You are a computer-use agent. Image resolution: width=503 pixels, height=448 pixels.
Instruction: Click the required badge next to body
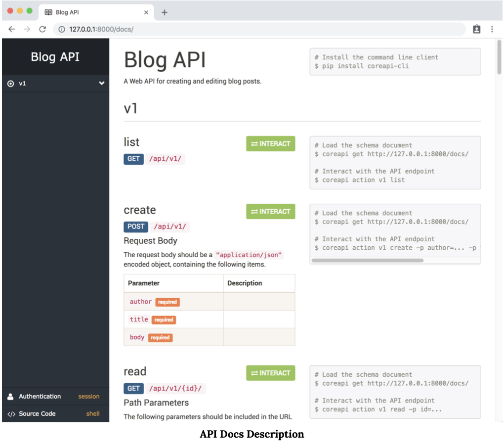pos(160,338)
